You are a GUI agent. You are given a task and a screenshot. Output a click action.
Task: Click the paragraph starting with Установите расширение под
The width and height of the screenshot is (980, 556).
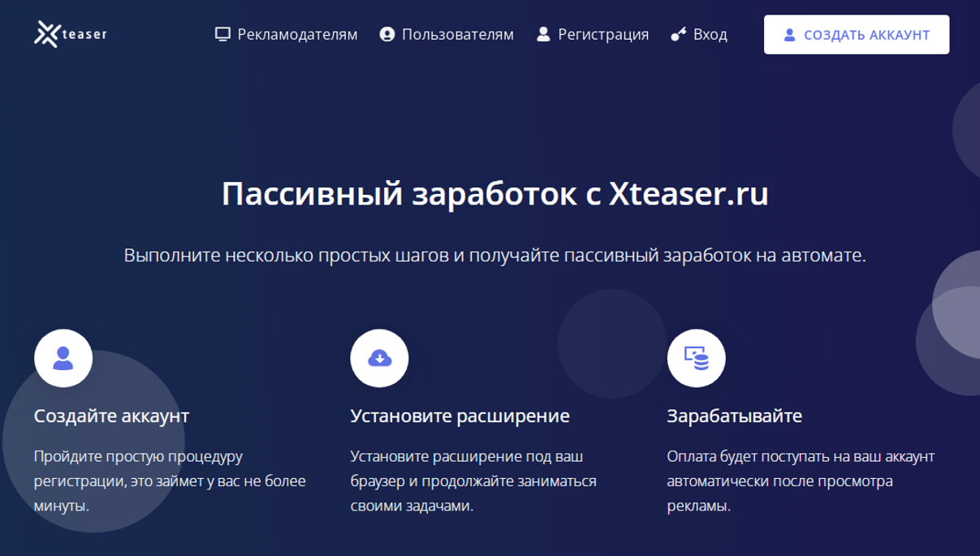point(473,481)
